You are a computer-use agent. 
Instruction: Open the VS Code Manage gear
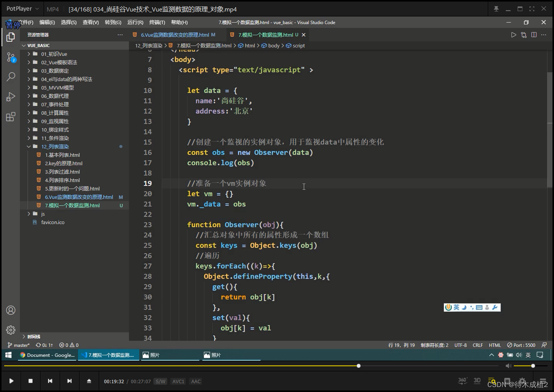[11, 330]
